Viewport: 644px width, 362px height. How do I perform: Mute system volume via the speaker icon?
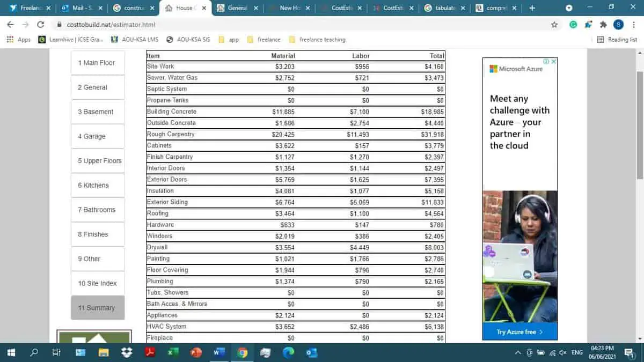(561, 352)
